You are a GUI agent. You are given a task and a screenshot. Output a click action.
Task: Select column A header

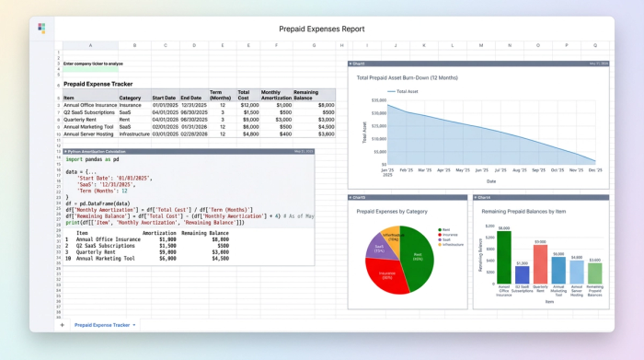click(x=90, y=45)
